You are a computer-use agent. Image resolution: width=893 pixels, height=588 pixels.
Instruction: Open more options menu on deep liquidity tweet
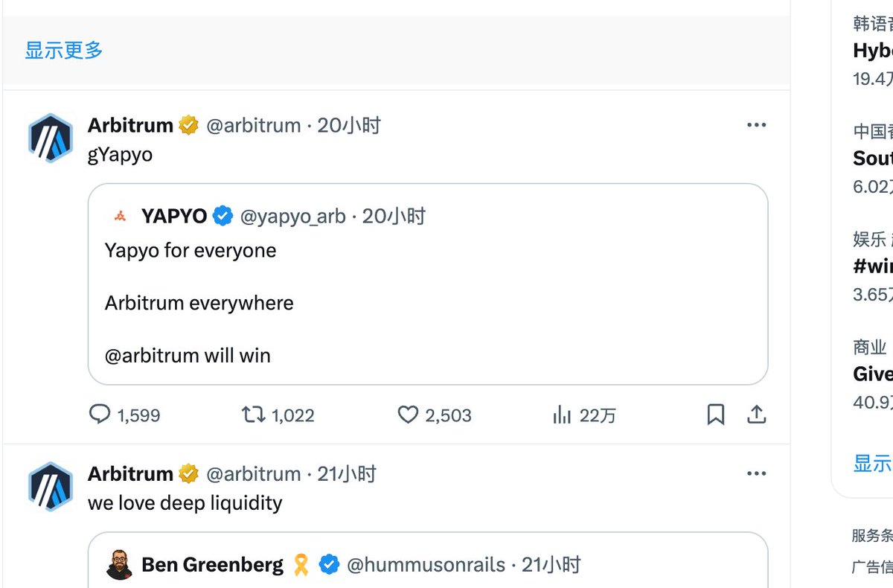click(756, 473)
